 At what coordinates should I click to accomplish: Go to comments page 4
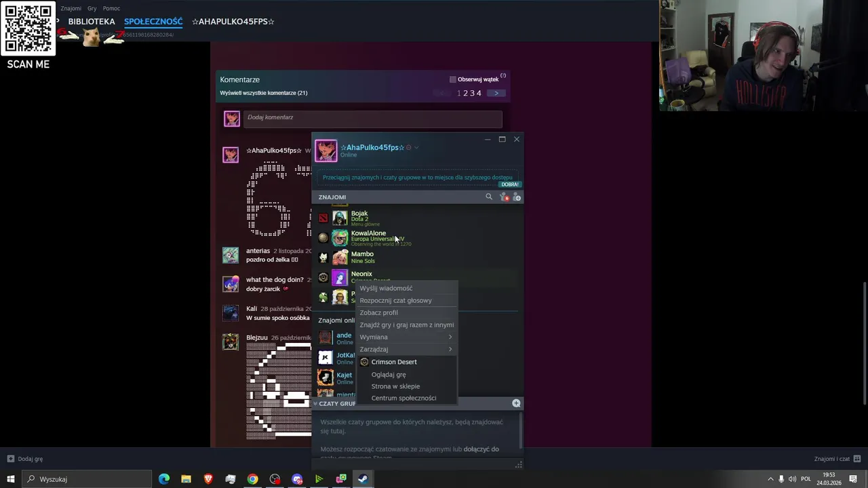[x=479, y=94]
